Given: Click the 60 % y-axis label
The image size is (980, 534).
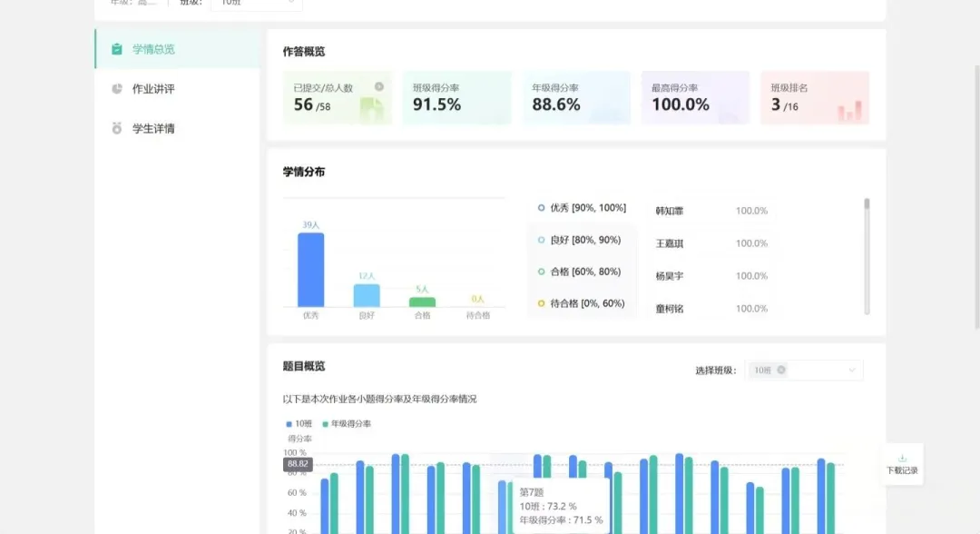Looking at the screenshot, I should (x=297, y=493).
